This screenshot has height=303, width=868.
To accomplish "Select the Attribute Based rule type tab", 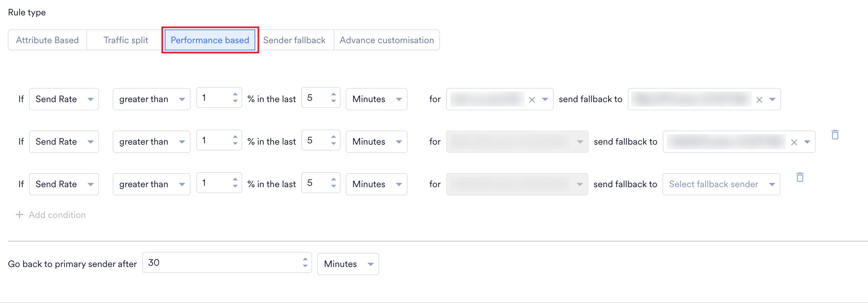I will (47, 40).
